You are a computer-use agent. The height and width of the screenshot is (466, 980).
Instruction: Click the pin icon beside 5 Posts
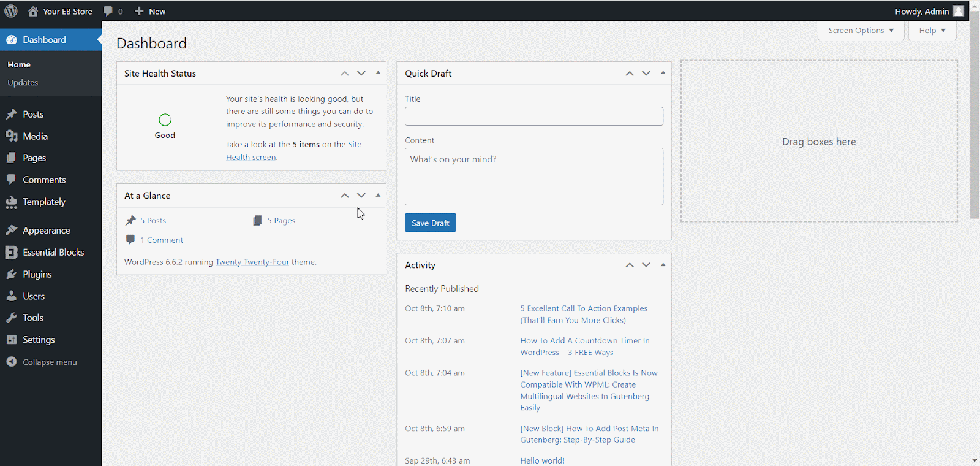tap(130, 220)
